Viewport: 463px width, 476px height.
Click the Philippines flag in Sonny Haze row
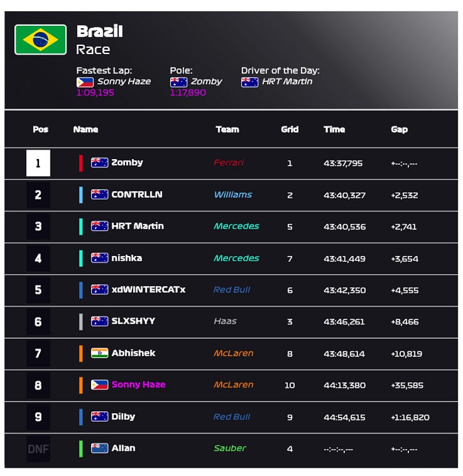pyautogui.click(x=99, y=385)
